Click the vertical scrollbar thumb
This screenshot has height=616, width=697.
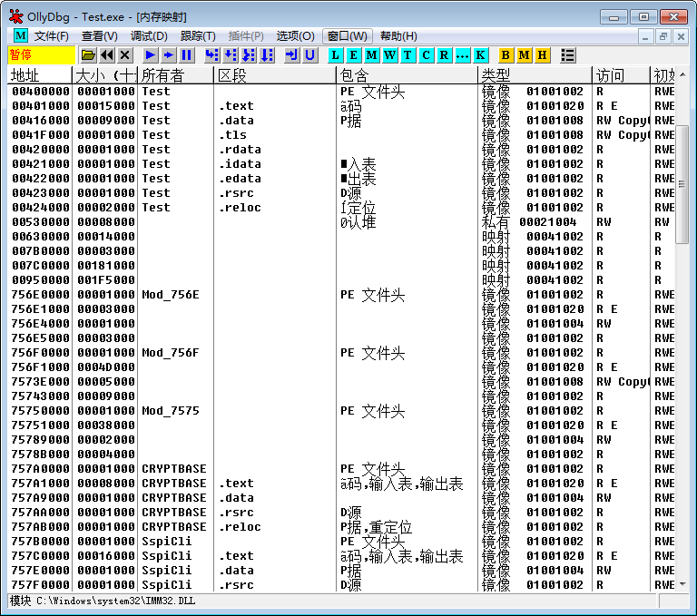pyautogui.click(x=682, y=184)
